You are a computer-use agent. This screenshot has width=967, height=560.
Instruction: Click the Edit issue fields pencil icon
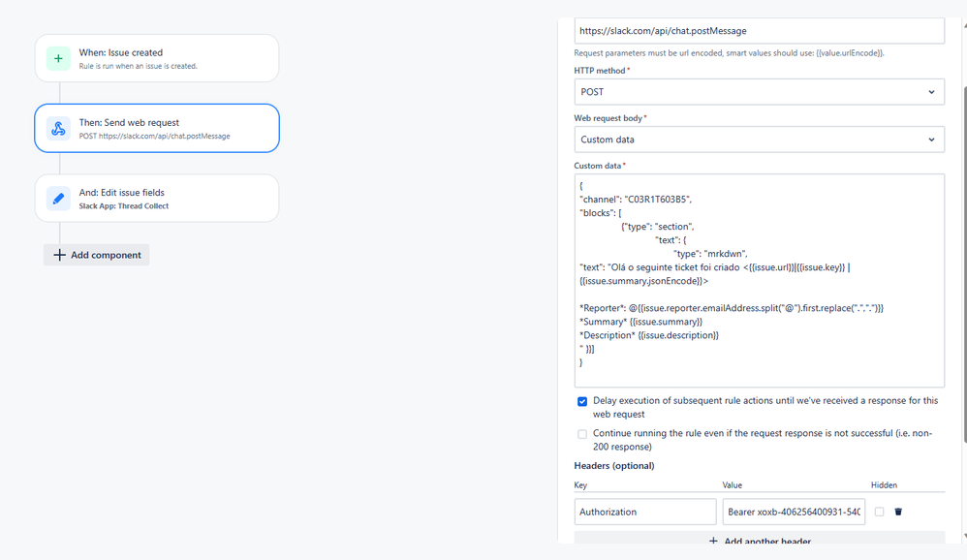[58, 199]
